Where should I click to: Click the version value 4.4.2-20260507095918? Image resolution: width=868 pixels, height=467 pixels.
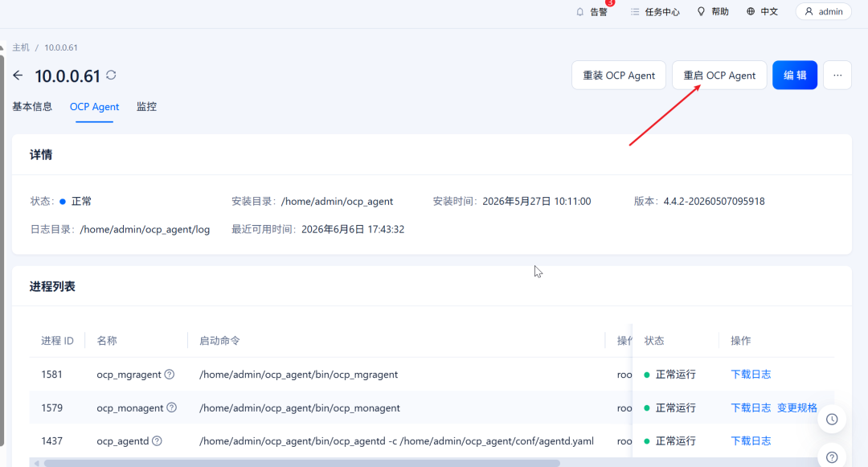(x=714, y=202)
